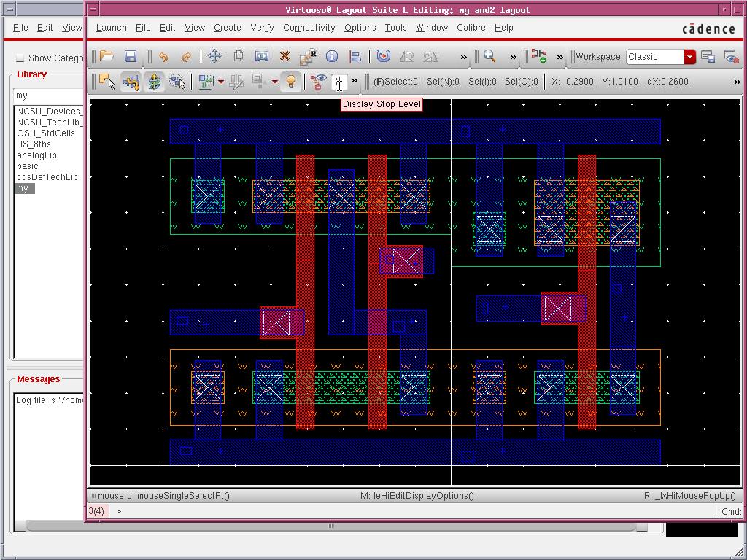Expand chevron at status toolbar right end
The width and height of the screenshot is (747, 560).
pos(737,82)
